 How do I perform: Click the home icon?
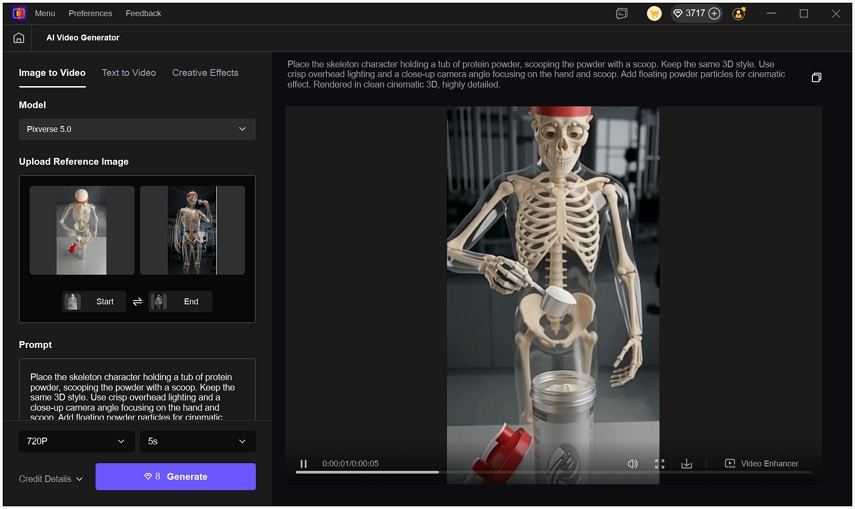(x=19, y=38)
